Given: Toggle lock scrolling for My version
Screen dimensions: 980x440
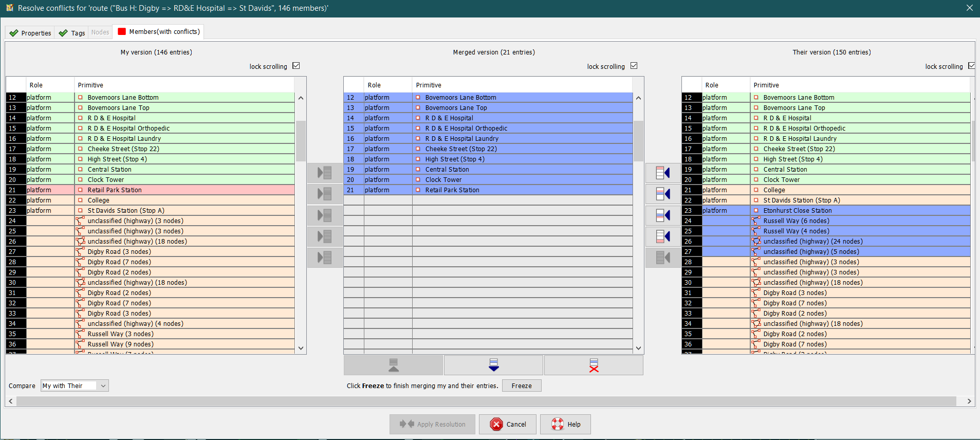Looking at the screenshot, I should (296, 66).
